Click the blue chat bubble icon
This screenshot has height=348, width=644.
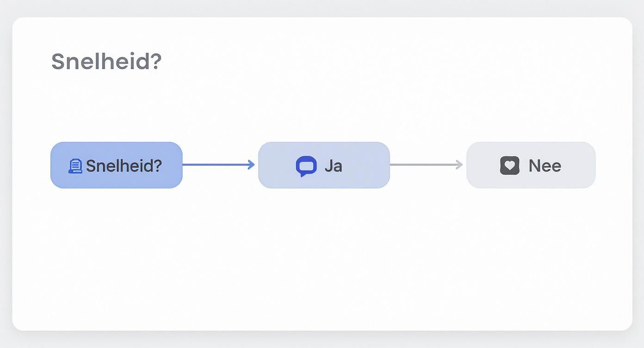[306, 166]
